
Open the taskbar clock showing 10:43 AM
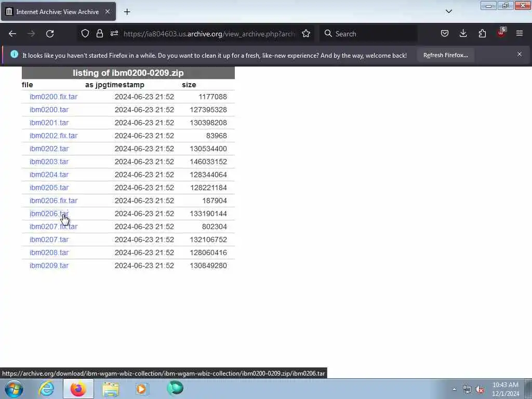[x=506, y=389]
